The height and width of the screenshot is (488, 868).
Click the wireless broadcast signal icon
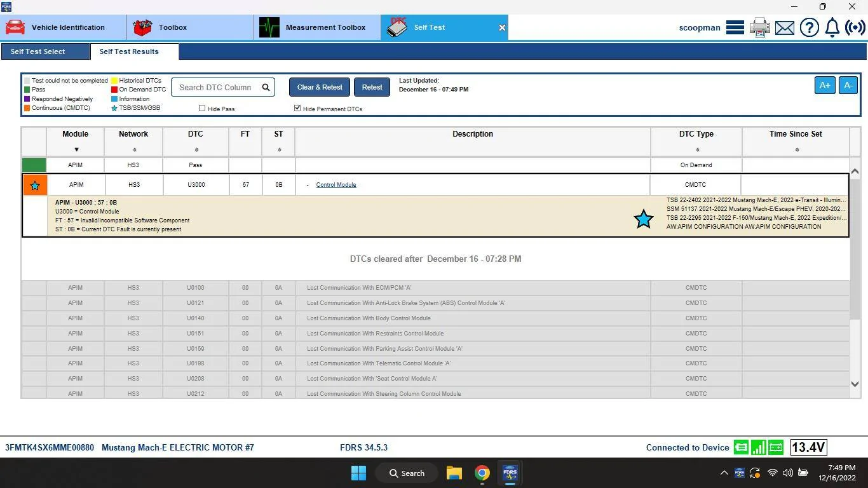coord(855,27)
